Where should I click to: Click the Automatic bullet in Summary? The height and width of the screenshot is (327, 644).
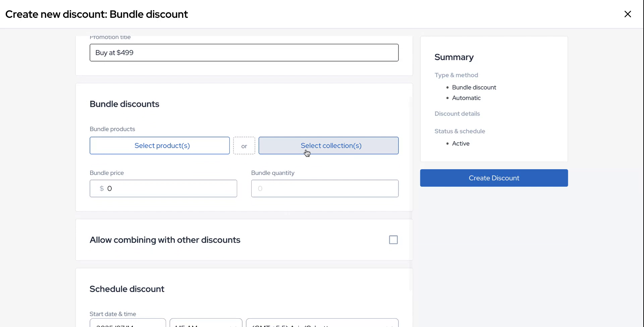tap(466, 98)
